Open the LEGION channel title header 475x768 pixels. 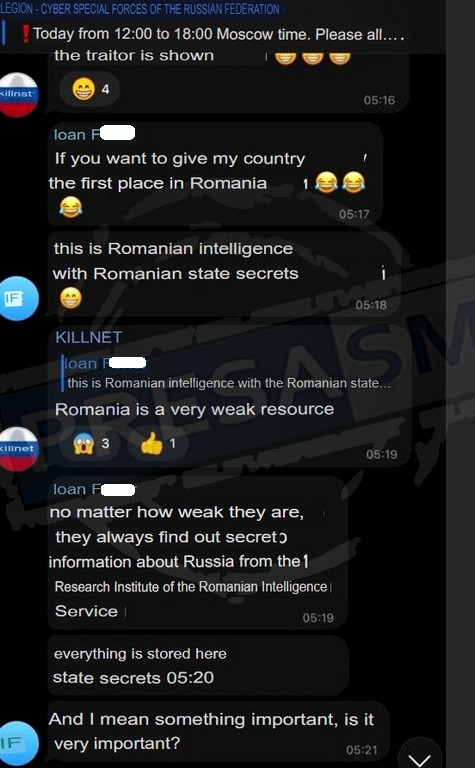point(140,8)
